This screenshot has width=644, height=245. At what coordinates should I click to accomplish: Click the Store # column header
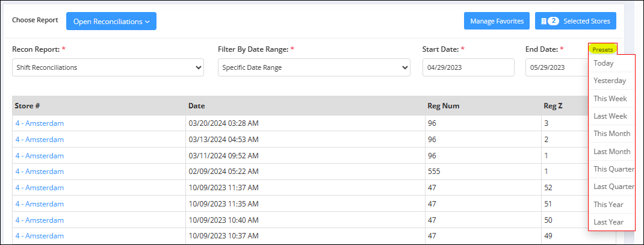(x=27, y=106)
